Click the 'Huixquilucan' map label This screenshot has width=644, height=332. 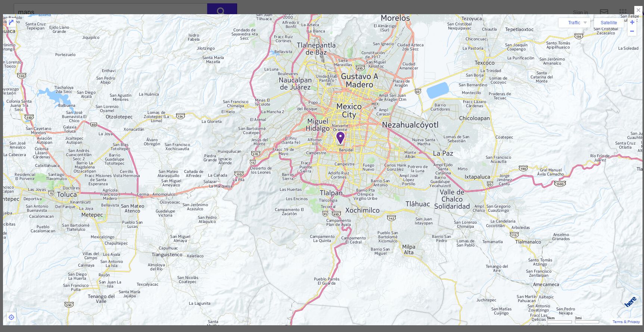(x=229, y=151)
